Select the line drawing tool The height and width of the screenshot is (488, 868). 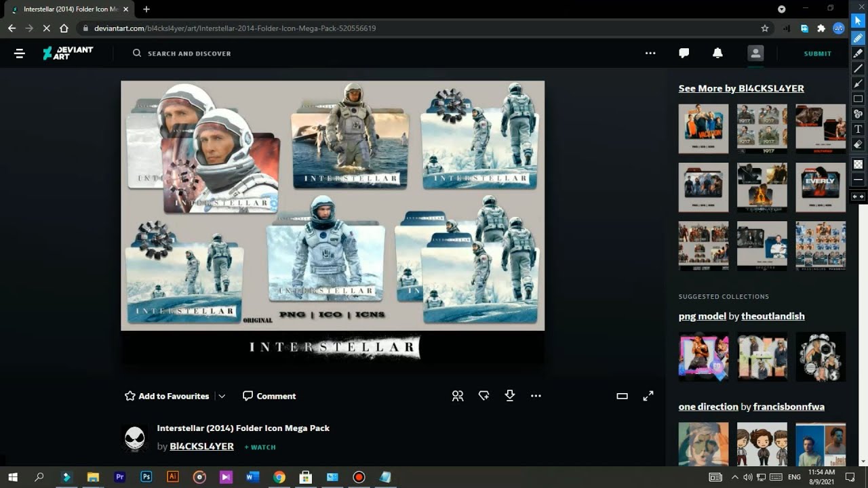[858, 68]
